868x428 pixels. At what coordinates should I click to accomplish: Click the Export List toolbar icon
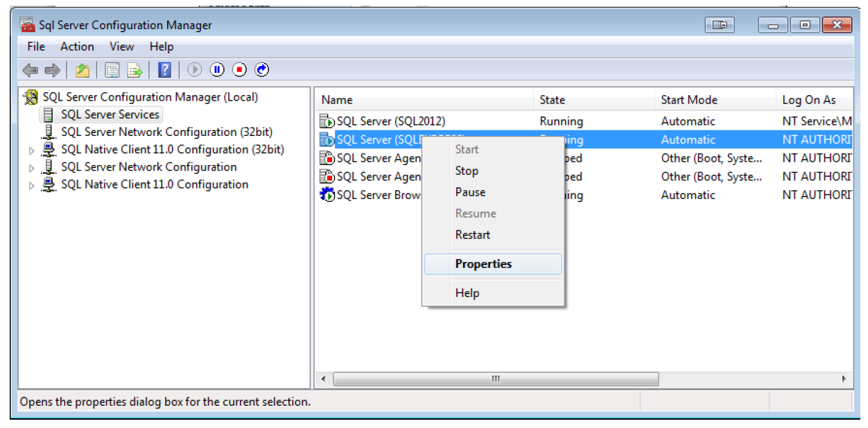[134, 69]
